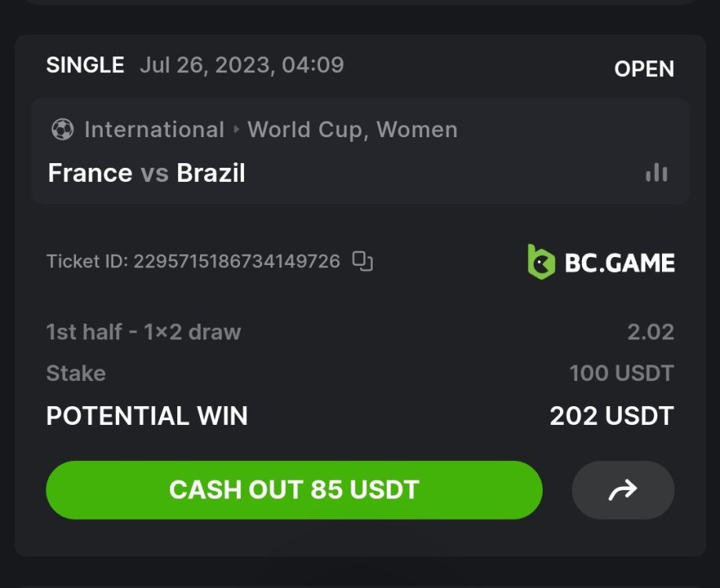
Task: Copy the ticket ID with copy icon
Action: (x=362, y=261)
